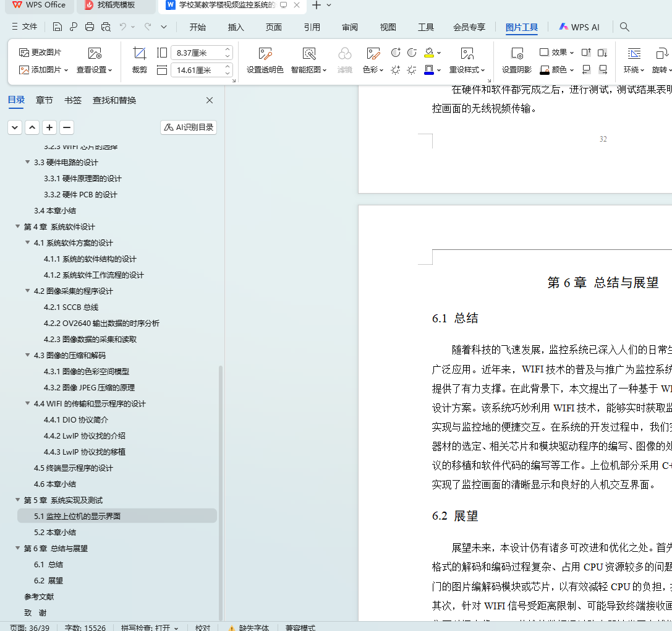Click 设置透明色 transparent color tool
672x631 pixels.
click(x=265, y=60)
